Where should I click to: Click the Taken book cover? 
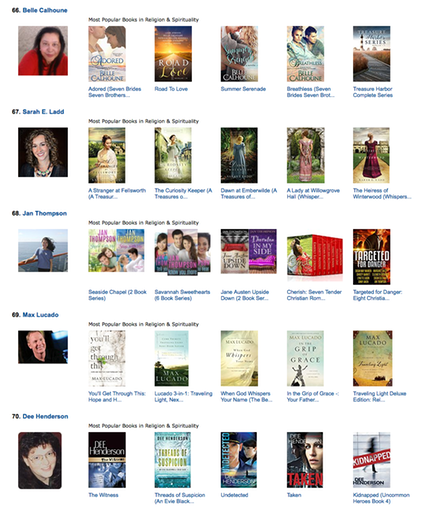[x=305, y=460]
